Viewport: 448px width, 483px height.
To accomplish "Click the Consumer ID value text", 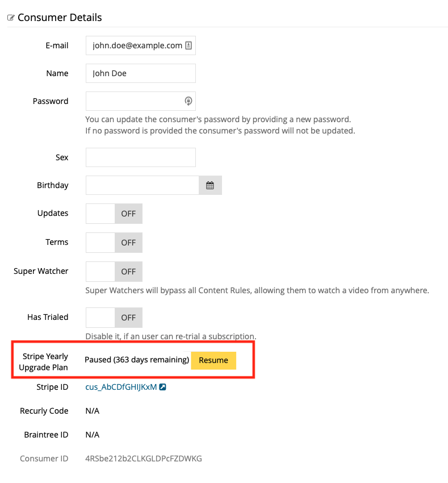I will click(144, 459).
